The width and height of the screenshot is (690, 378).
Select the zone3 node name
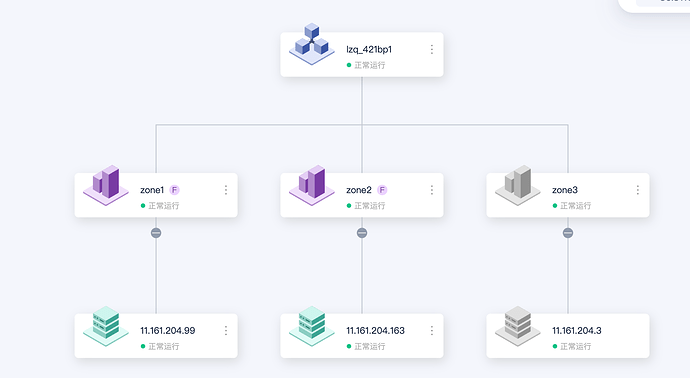565,190
